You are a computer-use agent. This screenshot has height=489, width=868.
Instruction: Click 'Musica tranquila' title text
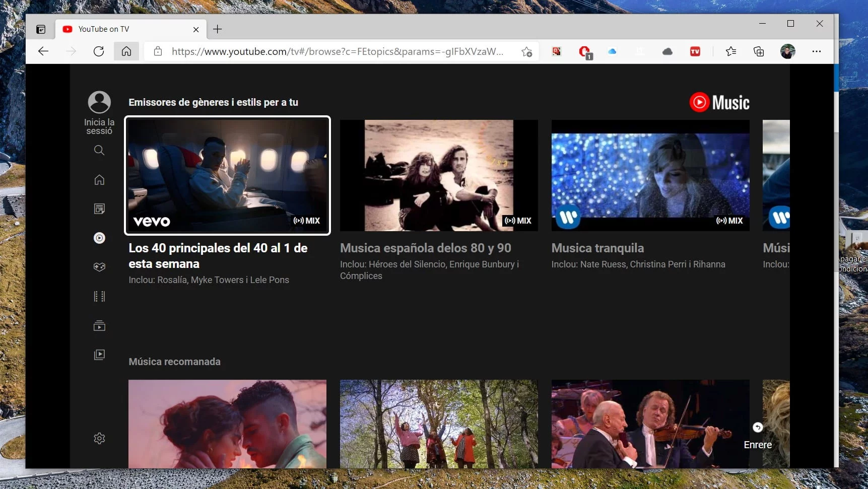click(x=597, y=248)
